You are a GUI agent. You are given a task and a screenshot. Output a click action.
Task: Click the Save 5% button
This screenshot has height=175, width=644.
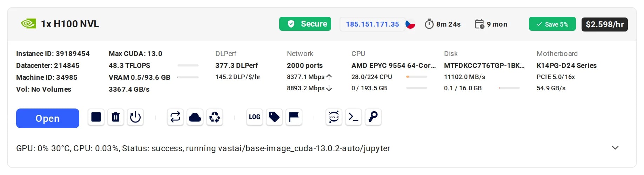tap(552, 24)
